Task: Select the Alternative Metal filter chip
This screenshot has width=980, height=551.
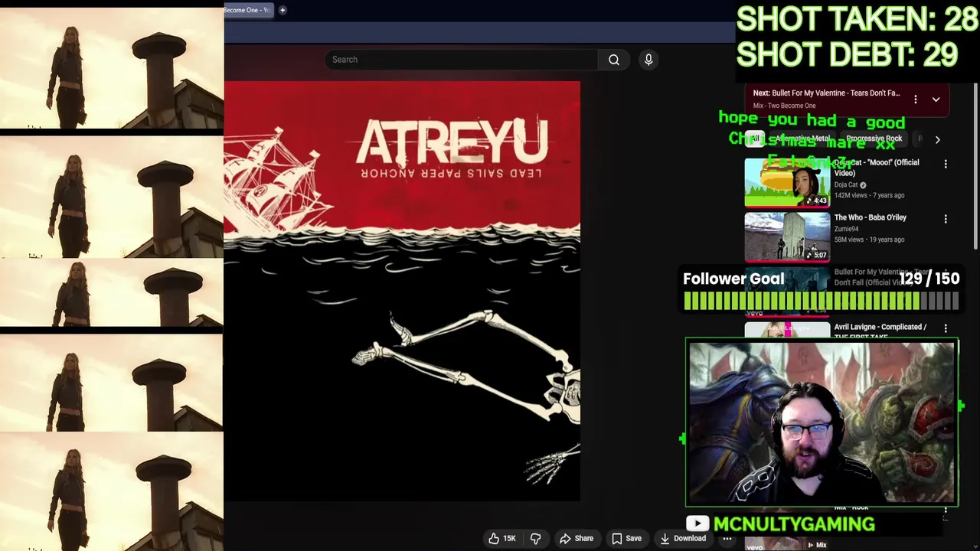Action: [x=801, y=139]
